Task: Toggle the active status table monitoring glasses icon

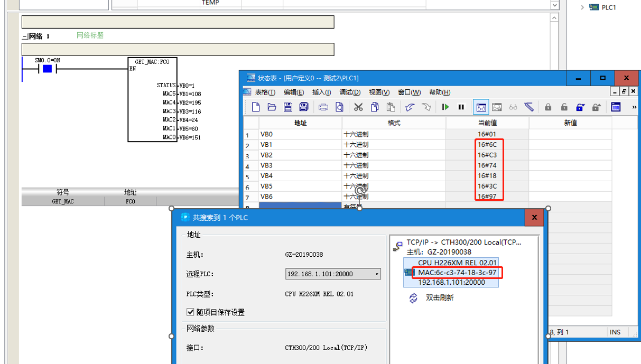Action: (x=481, y=107)
